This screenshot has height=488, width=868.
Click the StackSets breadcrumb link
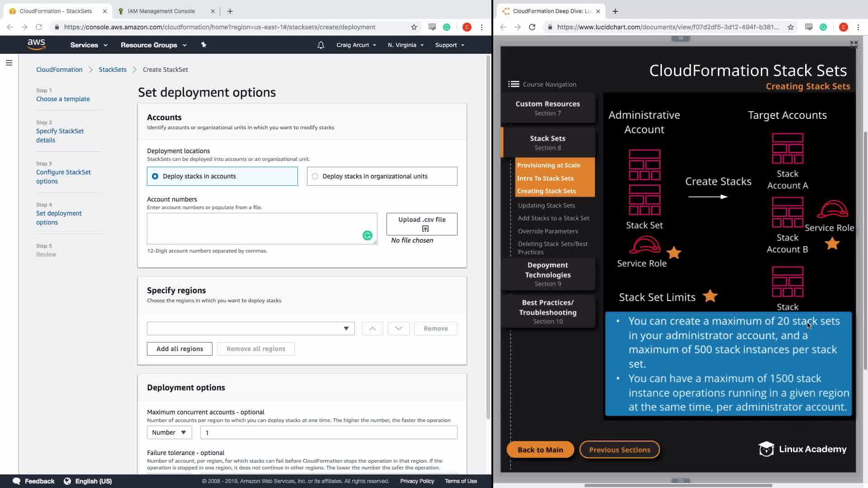click(113, 70)
